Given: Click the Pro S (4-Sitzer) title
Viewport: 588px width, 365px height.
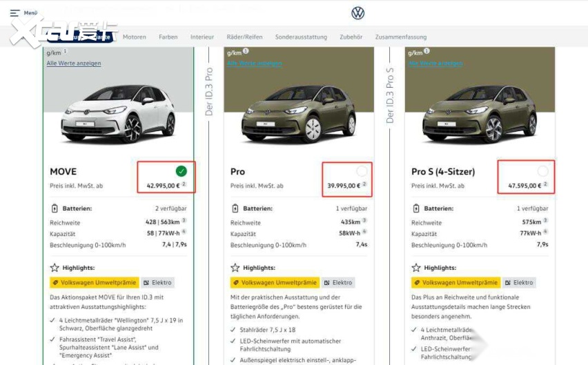Looking at the screenshot, I should tap(443, 172).
